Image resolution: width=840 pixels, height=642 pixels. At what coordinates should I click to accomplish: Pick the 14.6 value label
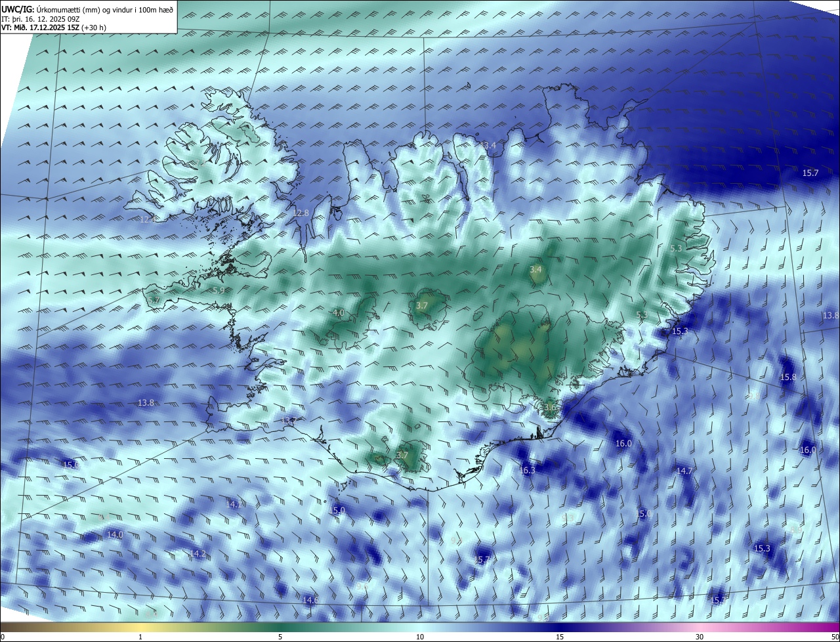click(x=310, y=600)
